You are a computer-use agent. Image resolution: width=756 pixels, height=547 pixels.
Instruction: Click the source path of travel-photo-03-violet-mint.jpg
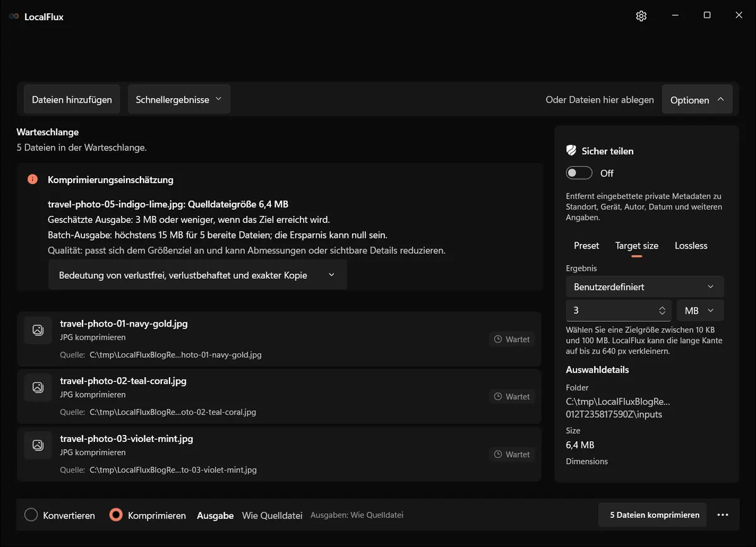(173, 470)
